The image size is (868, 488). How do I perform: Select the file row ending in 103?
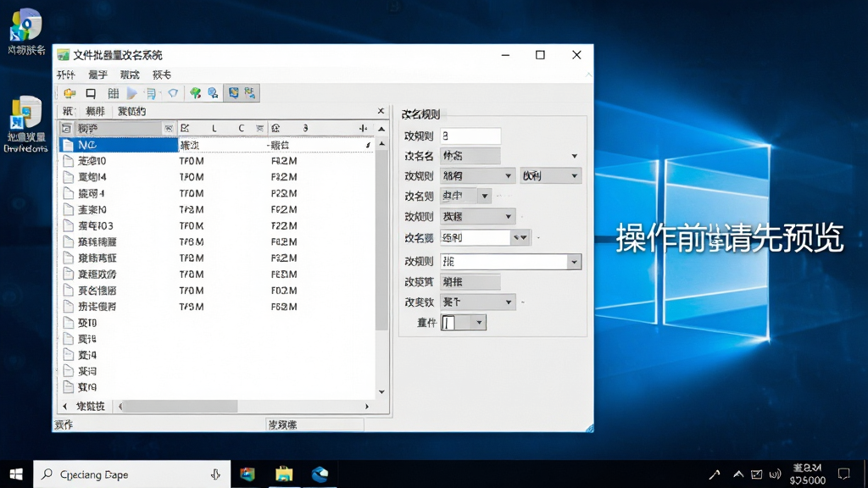(216, 225)
